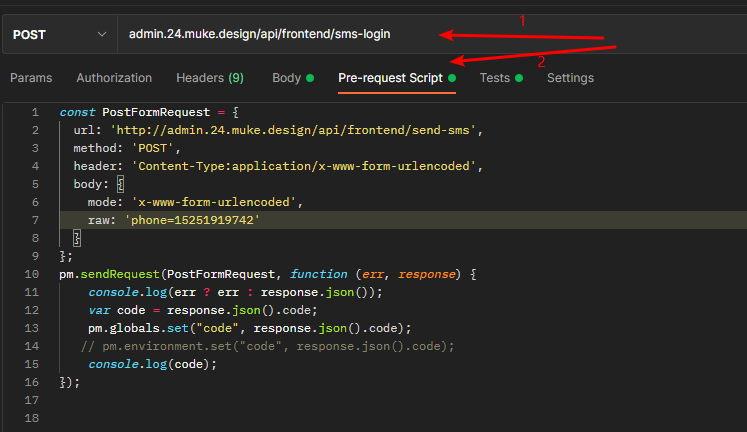This screenshot has height=432, width=747.
Task: Switch to the Authorization tab
Action: pyautogui.click(x=114, y=78)
